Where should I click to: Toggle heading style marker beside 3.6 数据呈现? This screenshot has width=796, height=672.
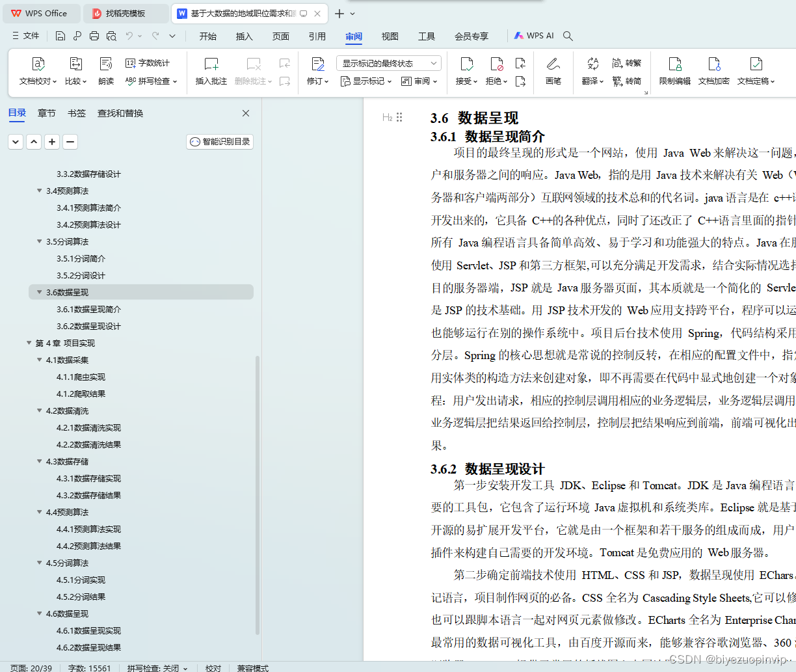[387, 118]
